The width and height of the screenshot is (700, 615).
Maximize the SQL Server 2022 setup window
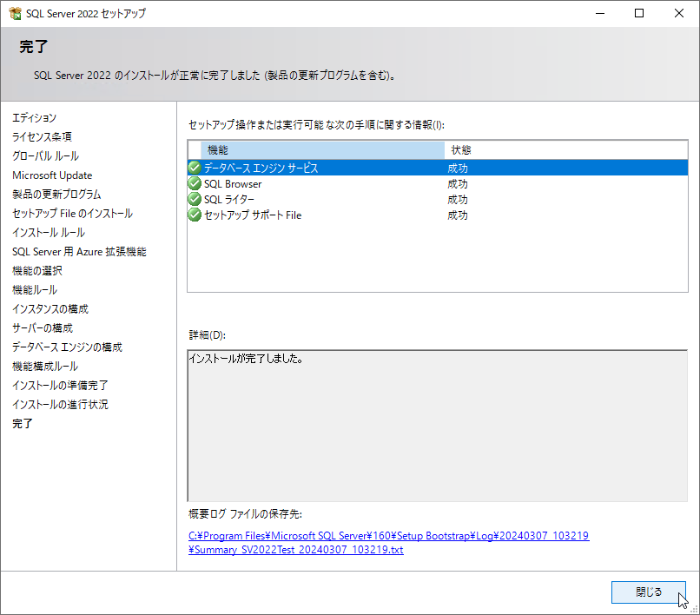point(639,13)
